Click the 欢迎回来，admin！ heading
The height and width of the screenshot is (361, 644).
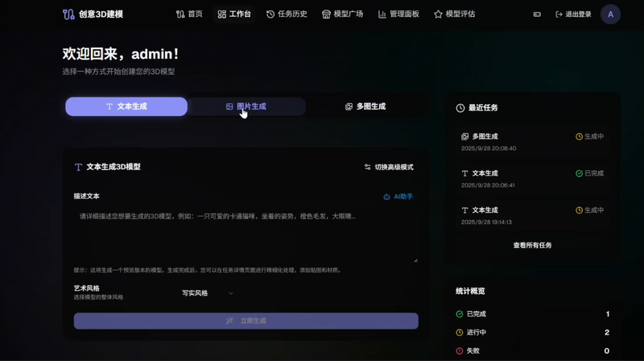point(121,54)
